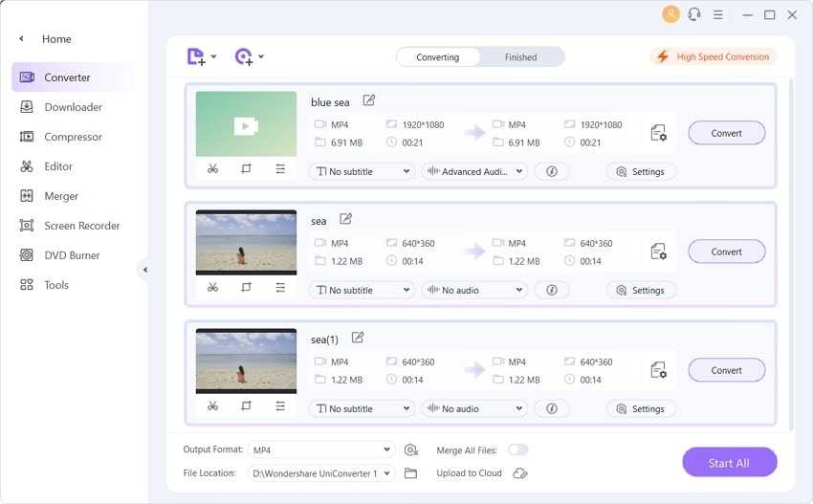Open effects list icon under sea(1) thumbnail
This screenshot has height=504, width=813.
tap(280, 405)
